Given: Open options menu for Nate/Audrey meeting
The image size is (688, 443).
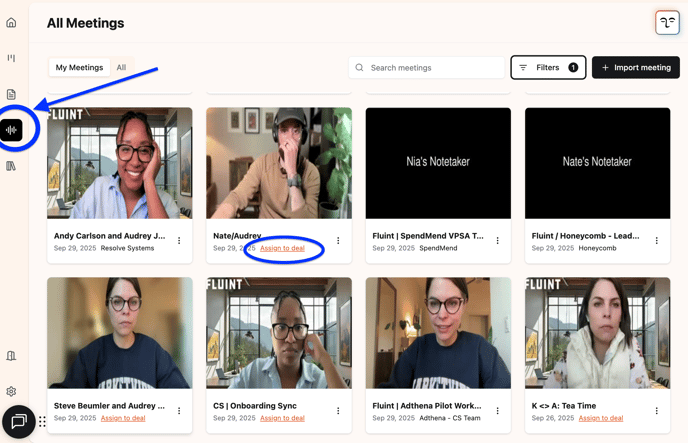Looking at the screenshot, I should coord(338,241).
